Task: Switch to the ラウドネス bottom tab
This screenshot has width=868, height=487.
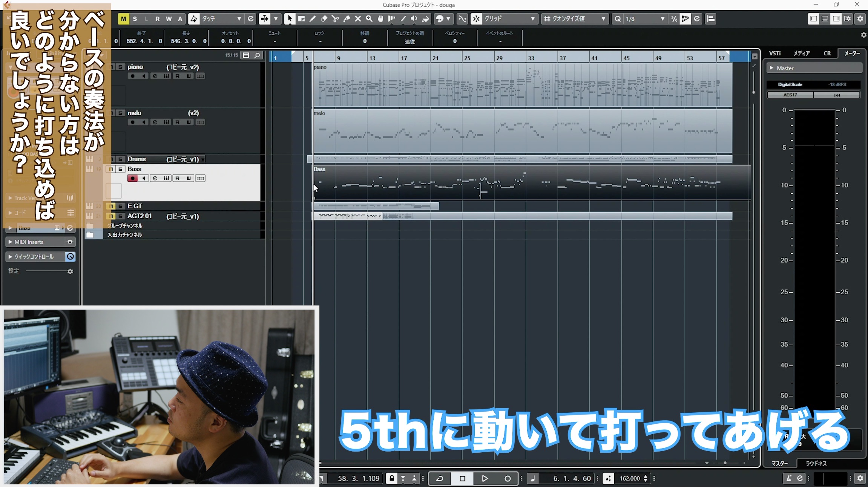Action: pos(816,464)
